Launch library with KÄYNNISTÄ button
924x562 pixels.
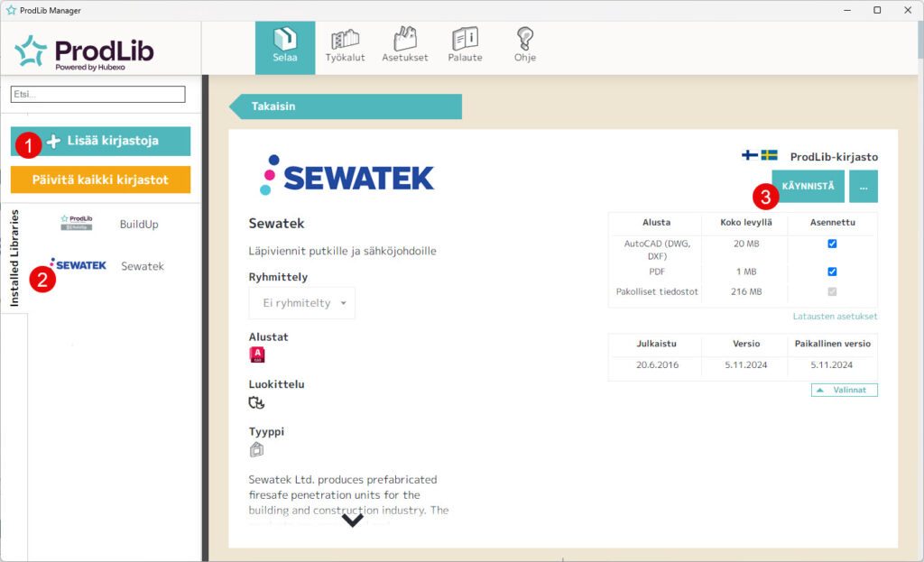(x=808, y=186)
